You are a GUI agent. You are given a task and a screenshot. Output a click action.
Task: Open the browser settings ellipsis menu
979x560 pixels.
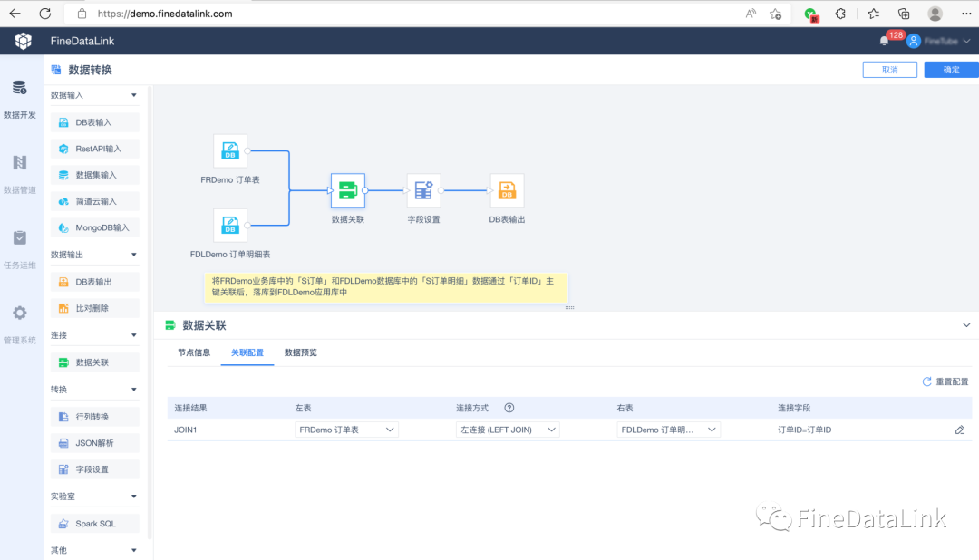tap(966, 14)
